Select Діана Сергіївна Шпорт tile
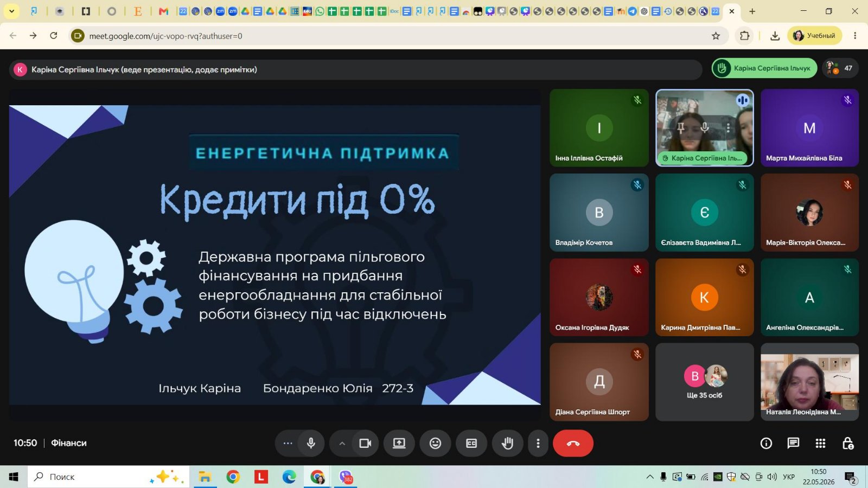The image size is (868, 488). (599, 382)
